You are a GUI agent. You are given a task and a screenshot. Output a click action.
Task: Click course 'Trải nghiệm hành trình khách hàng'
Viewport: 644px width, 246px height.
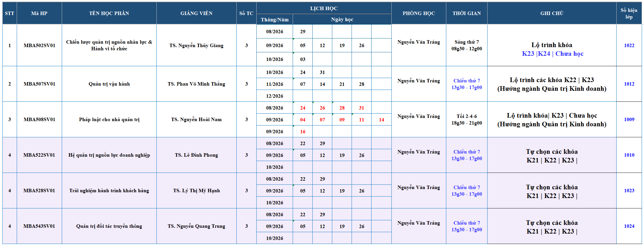pyautogui.click(x=109, y=190)
